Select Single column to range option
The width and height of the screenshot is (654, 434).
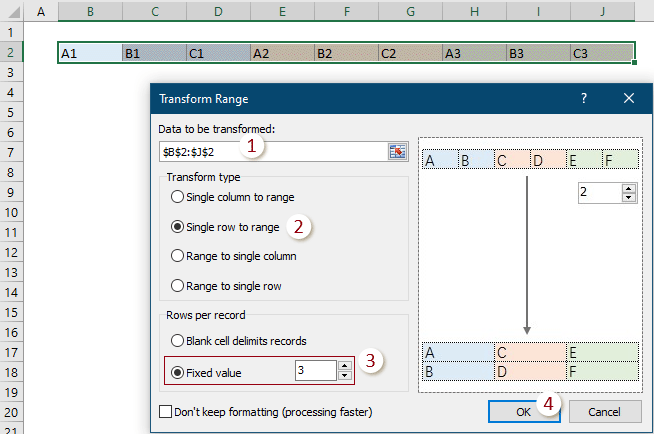point(232,197)
